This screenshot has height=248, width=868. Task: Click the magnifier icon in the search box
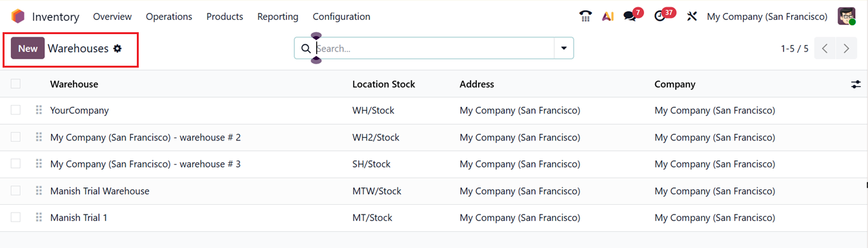pos(307,48)
